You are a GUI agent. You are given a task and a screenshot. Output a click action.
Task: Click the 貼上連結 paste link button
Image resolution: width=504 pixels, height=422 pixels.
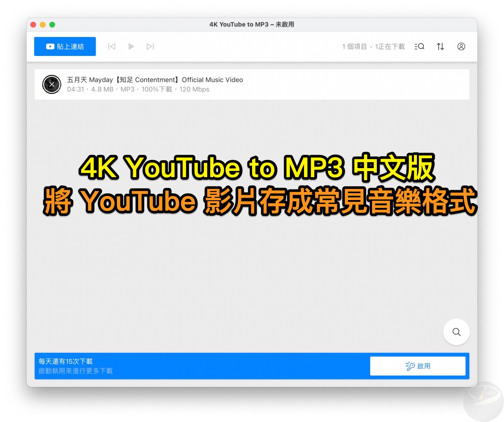pyautogui.click(x=65, y=46)
